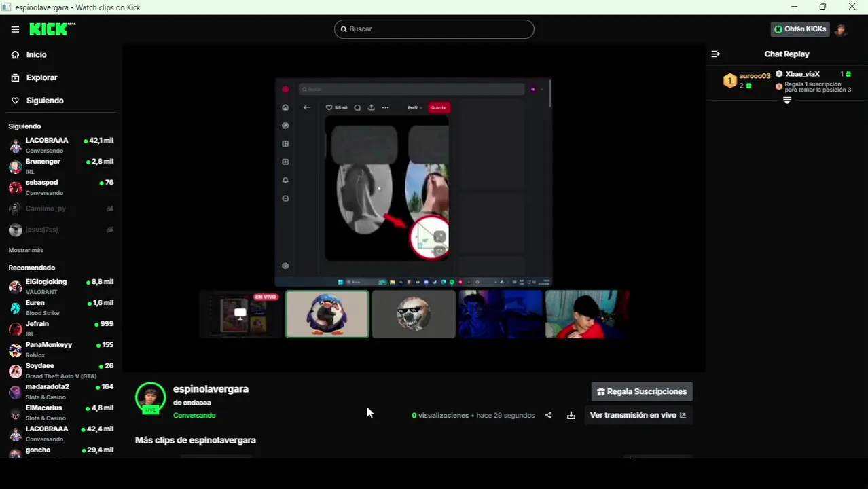868x489 pixels.
Task: Click Ver transmisión en vivo
Action: click(x=638, y=415)
